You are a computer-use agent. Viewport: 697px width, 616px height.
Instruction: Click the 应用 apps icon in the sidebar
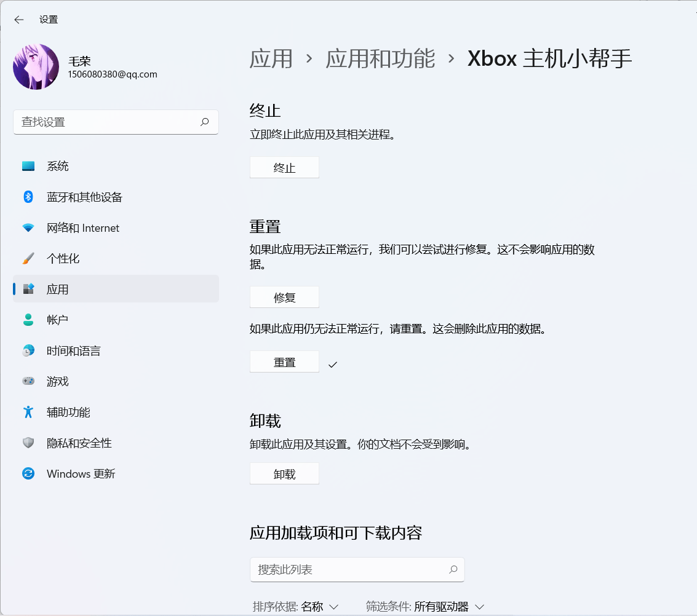[28, 289]
